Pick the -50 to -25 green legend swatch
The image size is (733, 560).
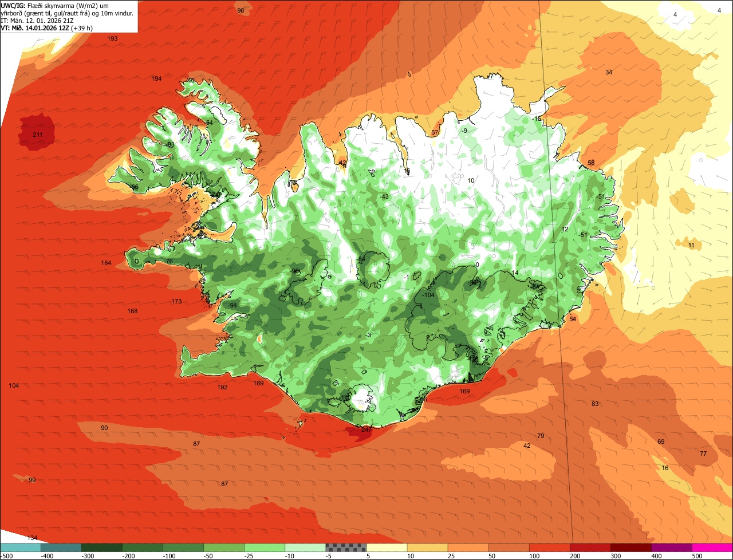224,547
